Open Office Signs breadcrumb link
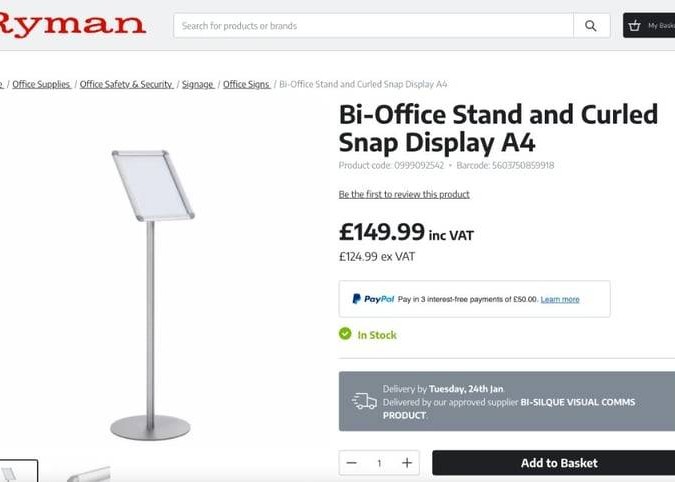The width and height of the screenshot is (675, 482). pyautogui.click(x=246, y=84)
